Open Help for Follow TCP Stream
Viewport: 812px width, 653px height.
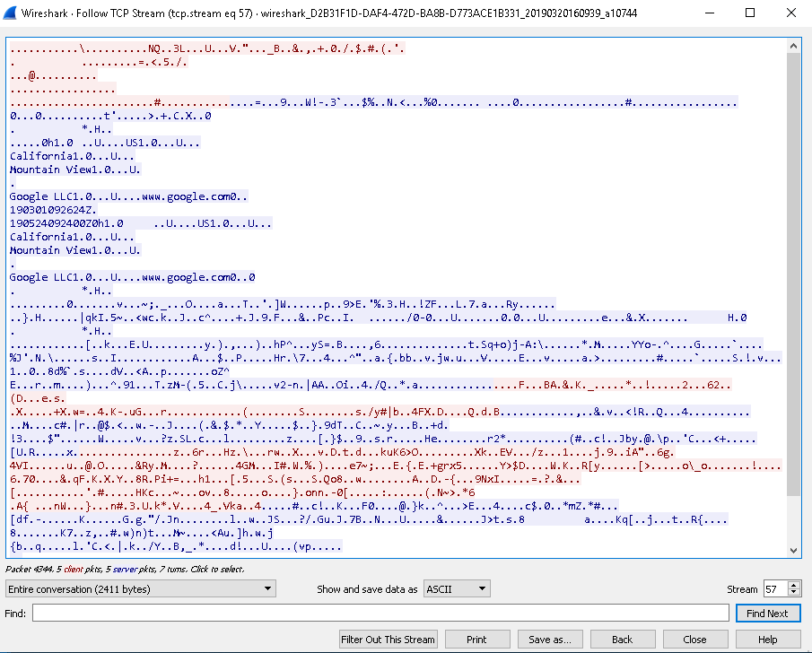767,639
